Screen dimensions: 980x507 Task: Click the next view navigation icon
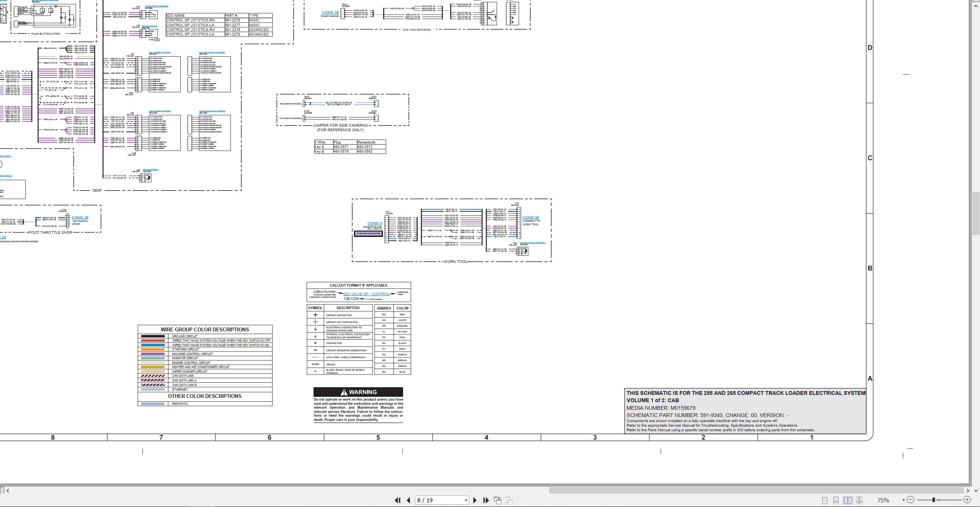pyautogui.click(x=509, y=500)
